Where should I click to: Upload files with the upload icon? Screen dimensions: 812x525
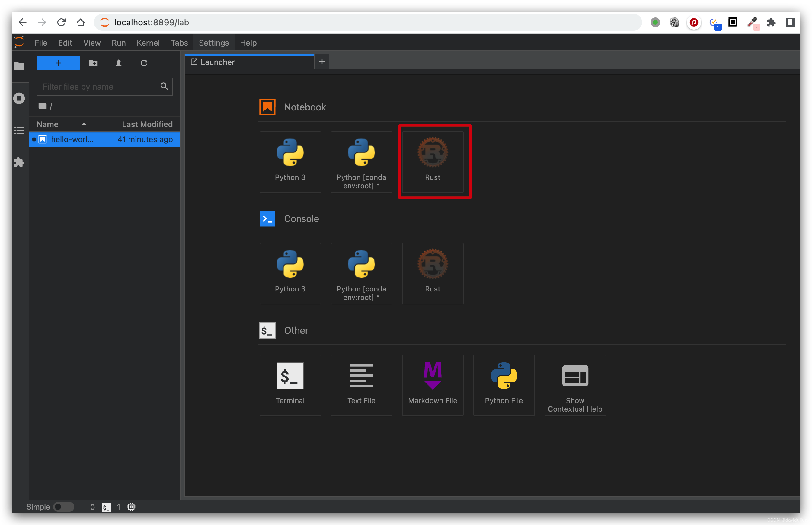[118, 63]
